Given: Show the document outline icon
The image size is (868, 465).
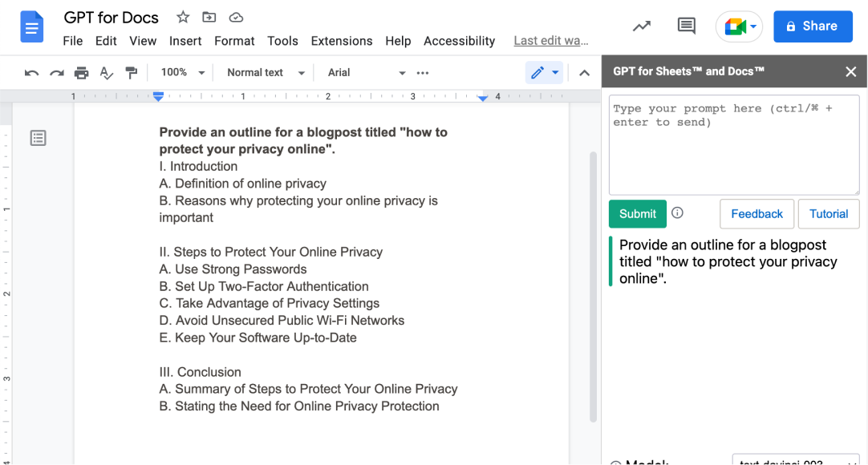Looking at the screenshot, I should coord(38,138).
